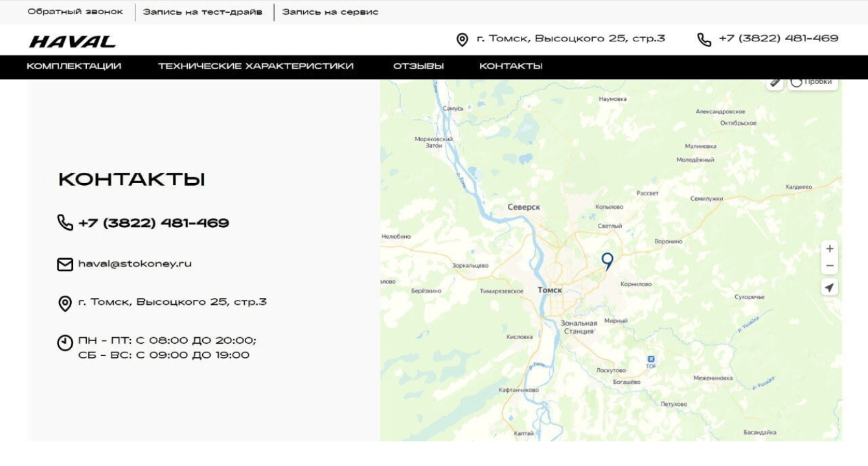Click the phone icon under the Контакты heading
Image resolution: width=868 pixels, height=466 pixels.
[65, 223]
